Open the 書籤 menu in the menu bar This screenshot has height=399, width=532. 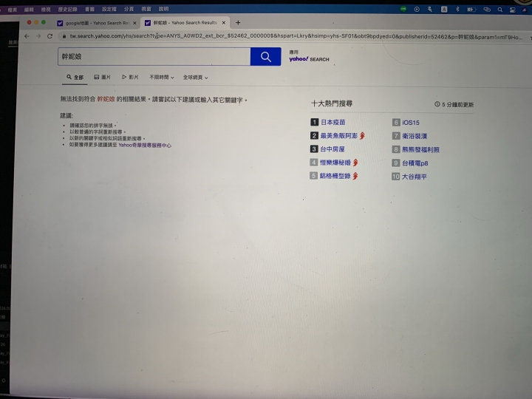tap(89, 9)
